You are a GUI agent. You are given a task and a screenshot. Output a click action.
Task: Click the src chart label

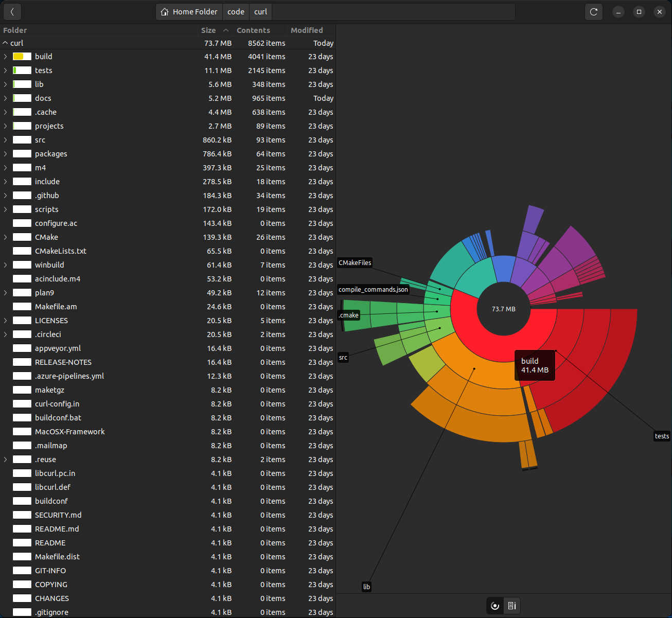tap(343, 358)
